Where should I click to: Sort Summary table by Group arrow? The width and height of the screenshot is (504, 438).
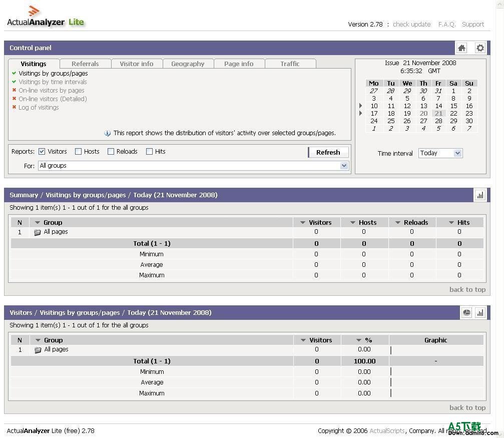37,223
